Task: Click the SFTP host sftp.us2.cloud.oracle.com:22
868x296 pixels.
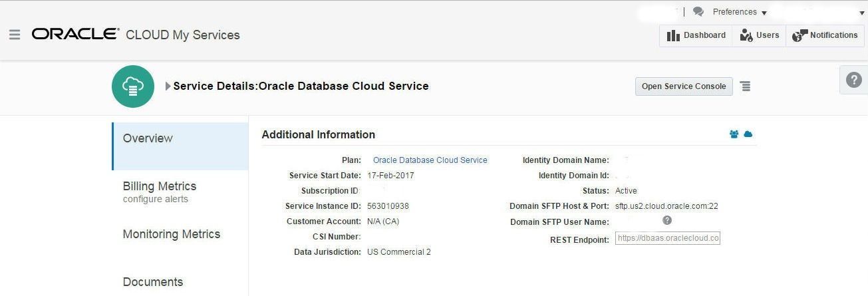Action: click(666, 206)
